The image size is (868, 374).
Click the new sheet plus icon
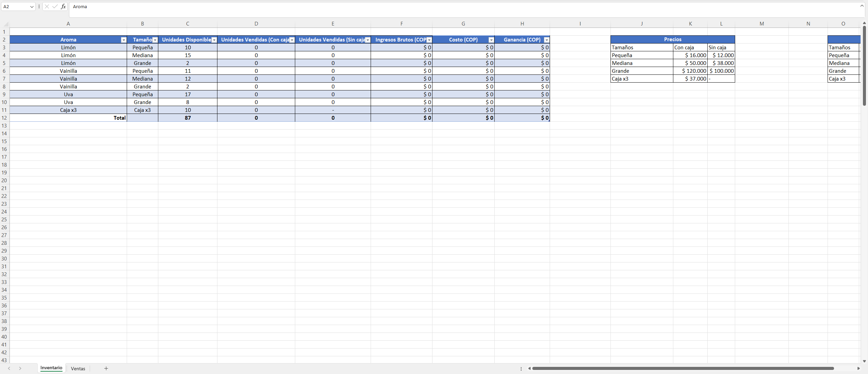[106, 369]
